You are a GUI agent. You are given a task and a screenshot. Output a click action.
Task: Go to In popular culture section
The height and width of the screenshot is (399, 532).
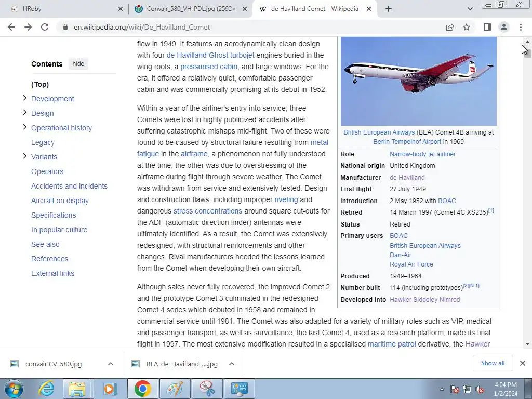[59, 230]
